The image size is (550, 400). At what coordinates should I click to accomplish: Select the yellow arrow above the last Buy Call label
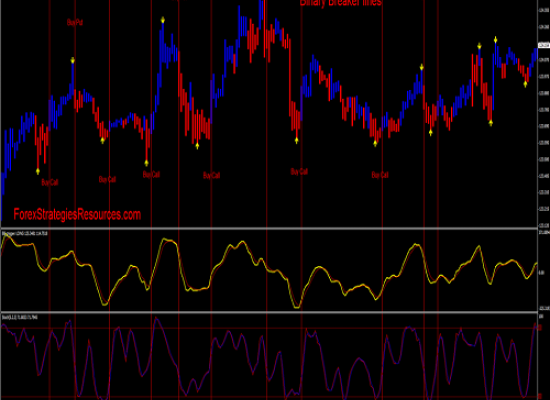(x=375, y=143)
